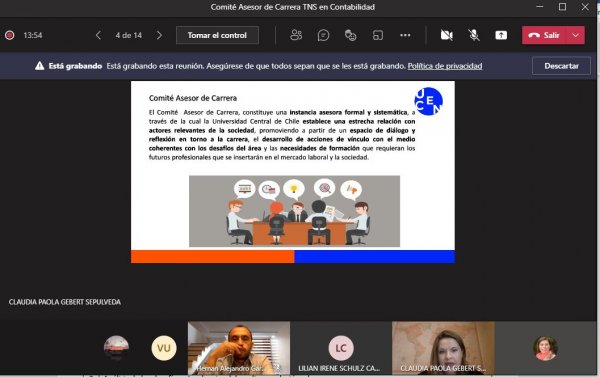Click Tomar el control button

point(217,35)
